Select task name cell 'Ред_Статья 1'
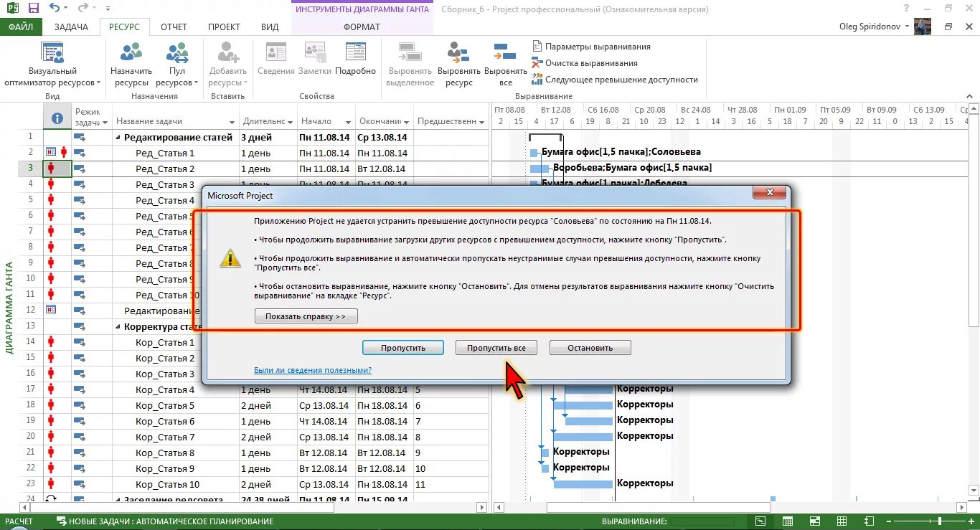The image size is (980, 530). click(175, 153)
